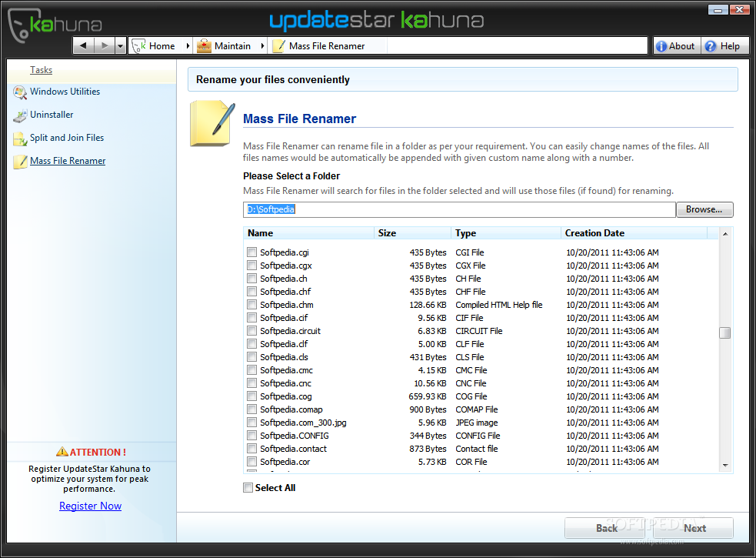The image size is (756, 558).
Task: Click the Next button
Action: coord(694,528)
